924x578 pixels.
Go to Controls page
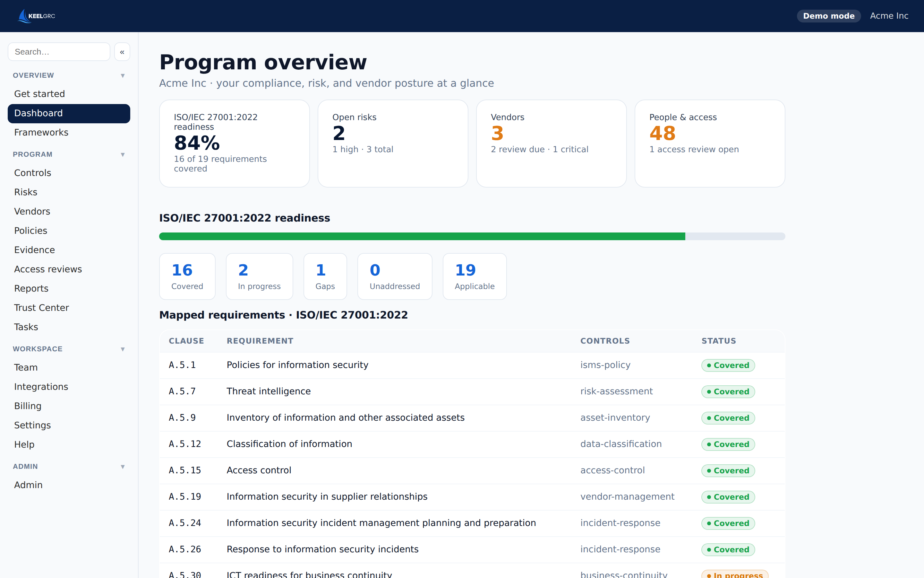69,173
